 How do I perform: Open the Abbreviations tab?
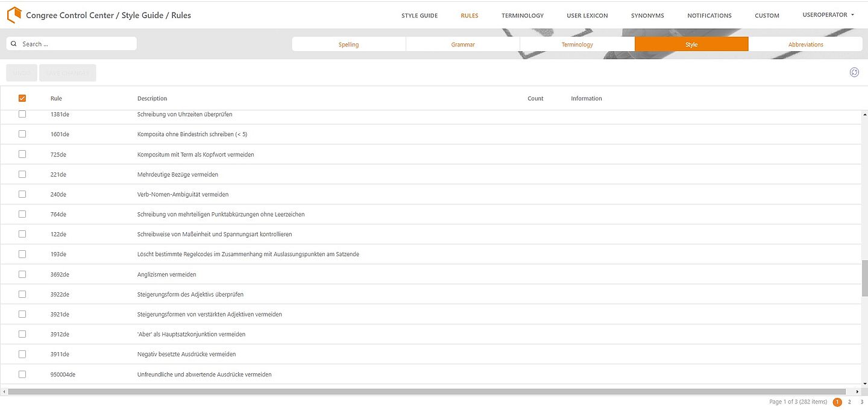coord(805,45)
